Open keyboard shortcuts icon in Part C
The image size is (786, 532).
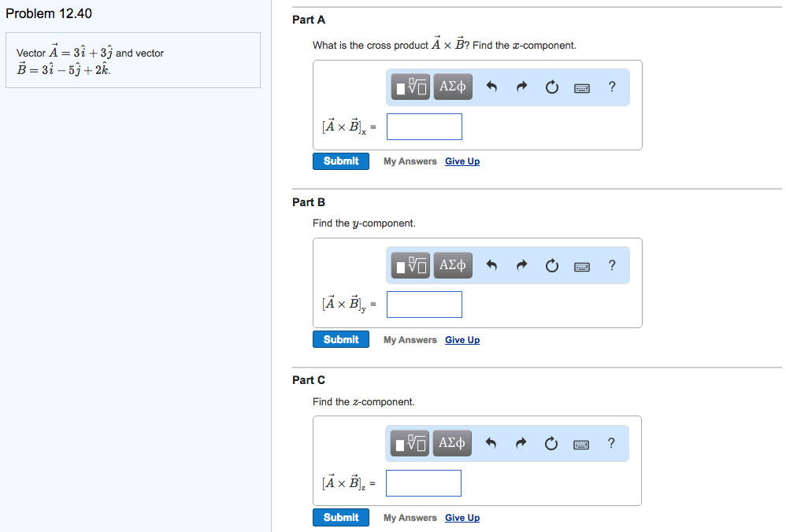(x=581, y=445)
